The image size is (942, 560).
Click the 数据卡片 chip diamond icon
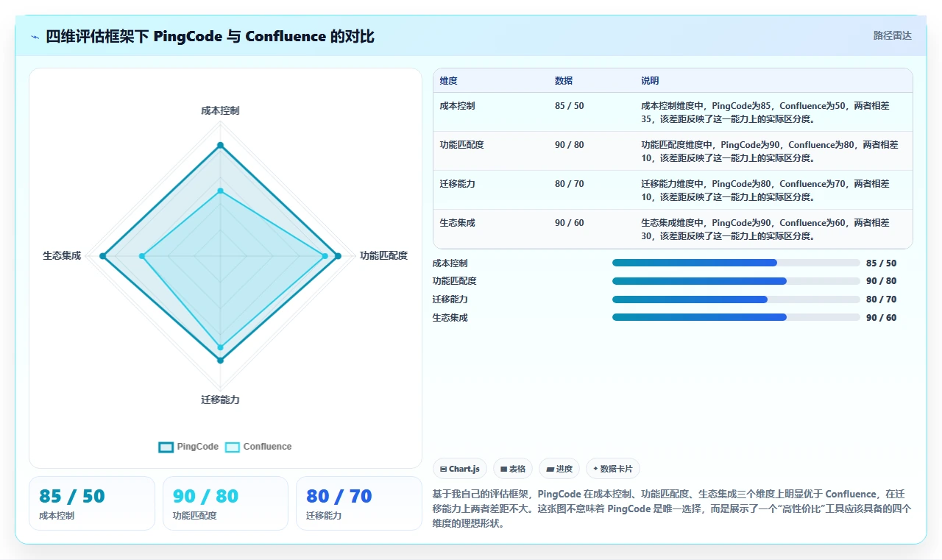[595, 469]
